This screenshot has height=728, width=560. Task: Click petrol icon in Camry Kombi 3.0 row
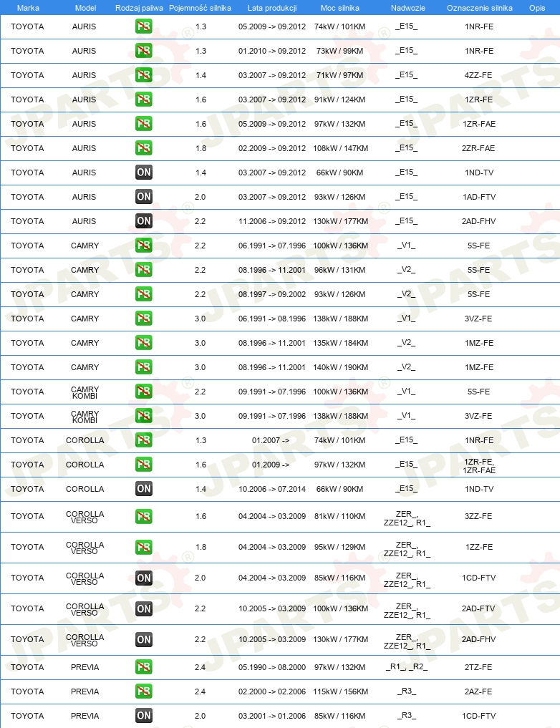tap(143, 415)
